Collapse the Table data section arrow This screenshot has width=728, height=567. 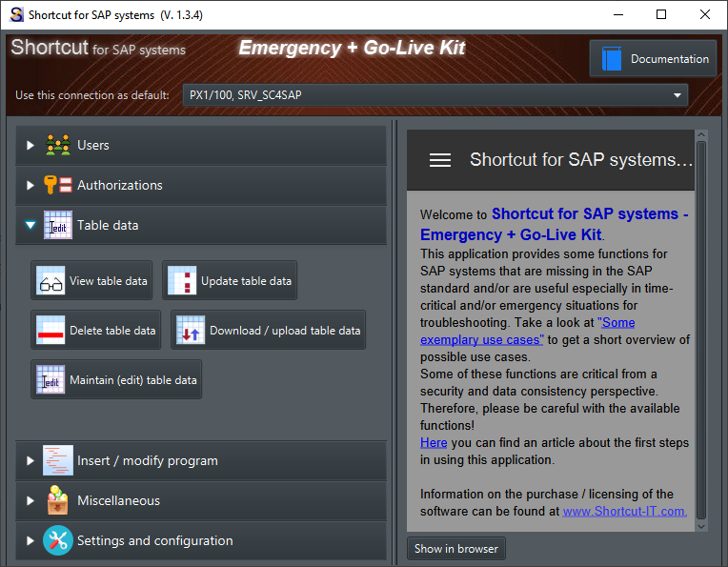point(30,226)
